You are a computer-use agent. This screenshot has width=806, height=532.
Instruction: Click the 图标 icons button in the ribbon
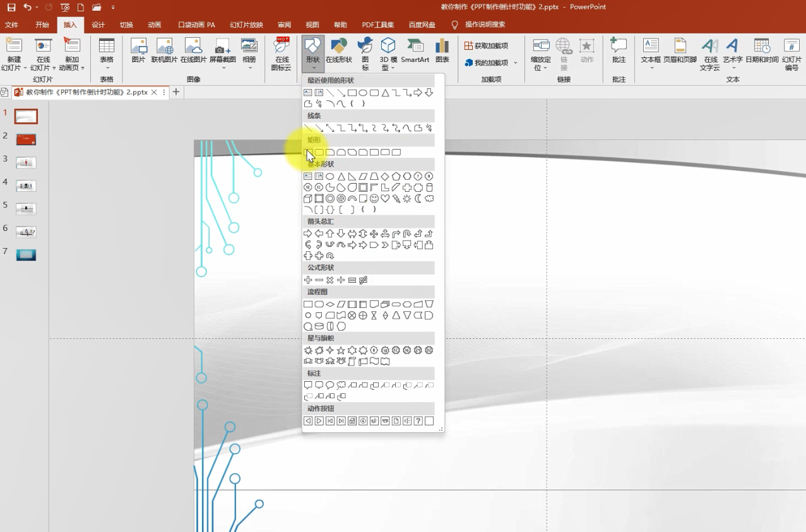tap(365, 54)
